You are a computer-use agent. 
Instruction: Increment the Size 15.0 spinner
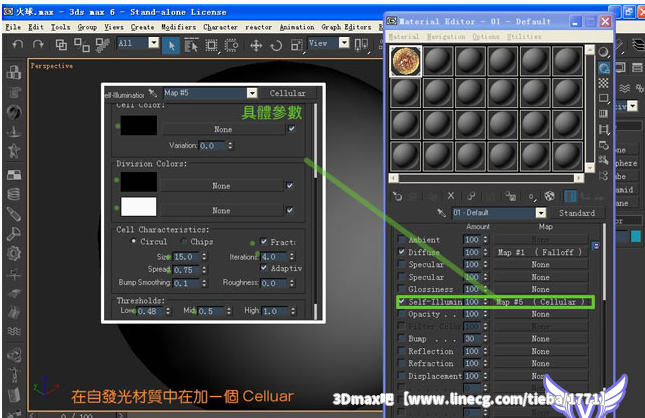click(x=204, y=255)
